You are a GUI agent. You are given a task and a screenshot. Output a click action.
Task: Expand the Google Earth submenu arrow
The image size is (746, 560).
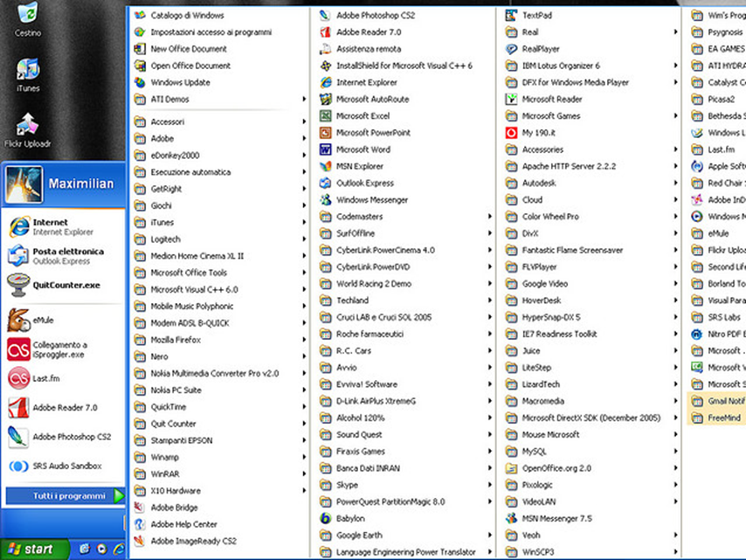(x=489, y=536)
